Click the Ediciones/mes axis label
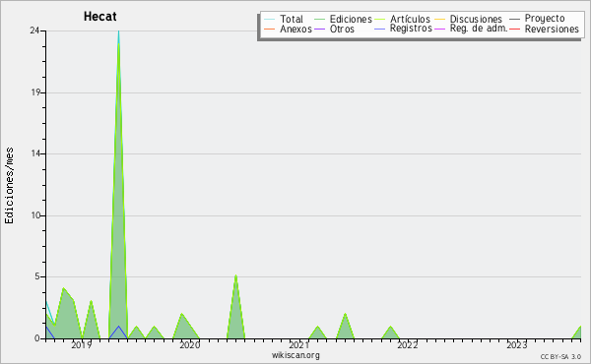This screenshot has height=364, width=591. (9, 185)
